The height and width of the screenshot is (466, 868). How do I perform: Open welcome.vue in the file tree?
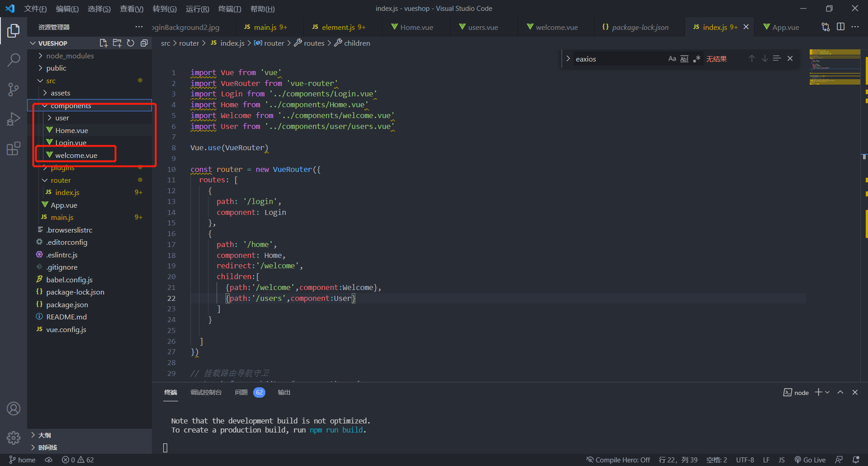click(x=76, y=155)
